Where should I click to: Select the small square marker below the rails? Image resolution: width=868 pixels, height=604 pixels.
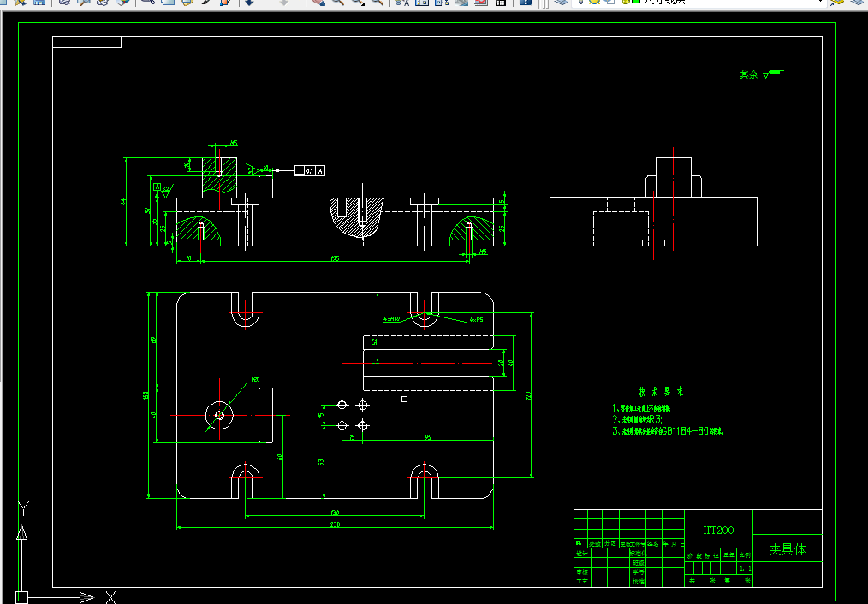pos(405,399)
